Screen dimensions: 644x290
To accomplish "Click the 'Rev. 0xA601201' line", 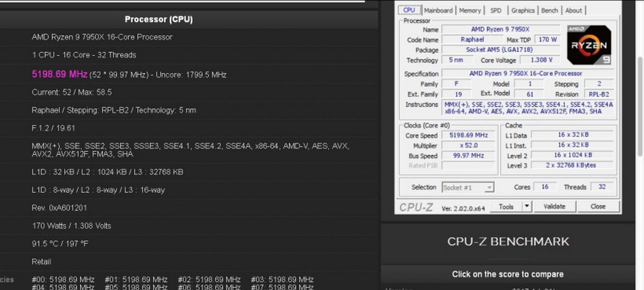I will coord(59,208).
